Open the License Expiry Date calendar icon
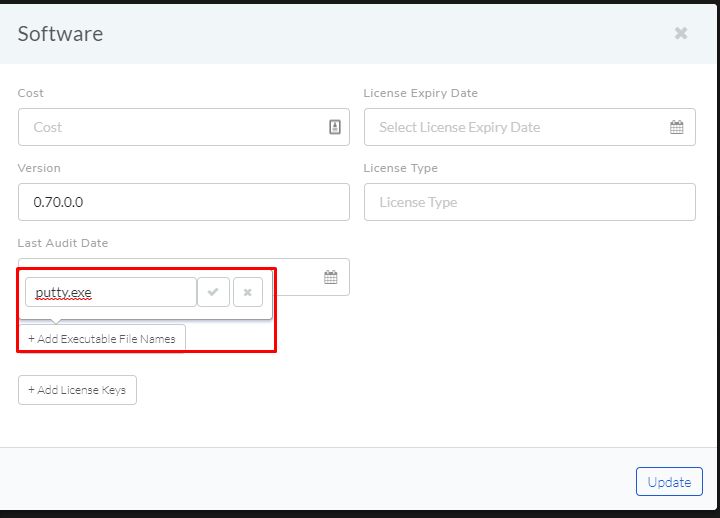Screen dimensions: 720x518 tap(676, 127)
